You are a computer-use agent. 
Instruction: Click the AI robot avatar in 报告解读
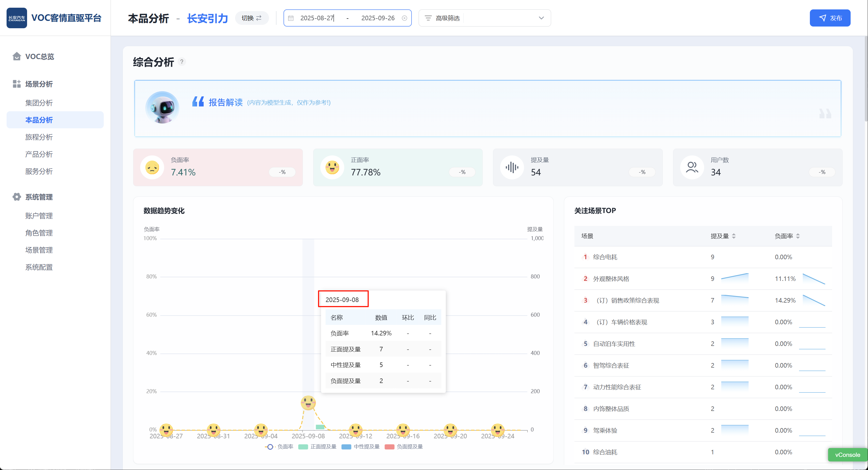pos(162,108)
